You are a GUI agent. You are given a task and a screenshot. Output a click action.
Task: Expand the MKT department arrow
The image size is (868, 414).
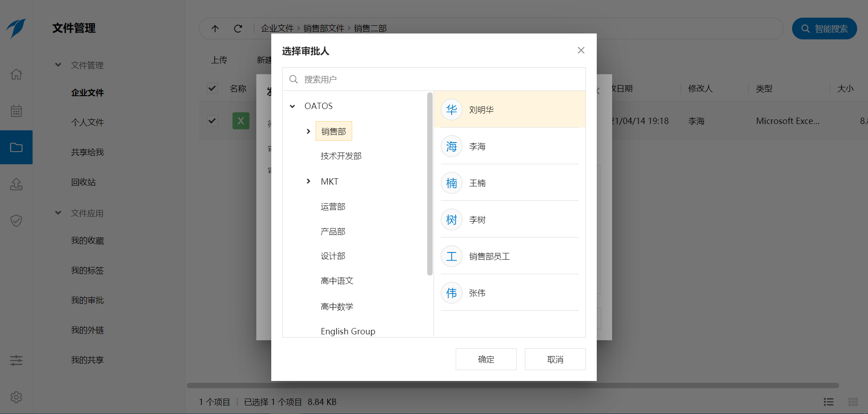click(x=308, y=181)
